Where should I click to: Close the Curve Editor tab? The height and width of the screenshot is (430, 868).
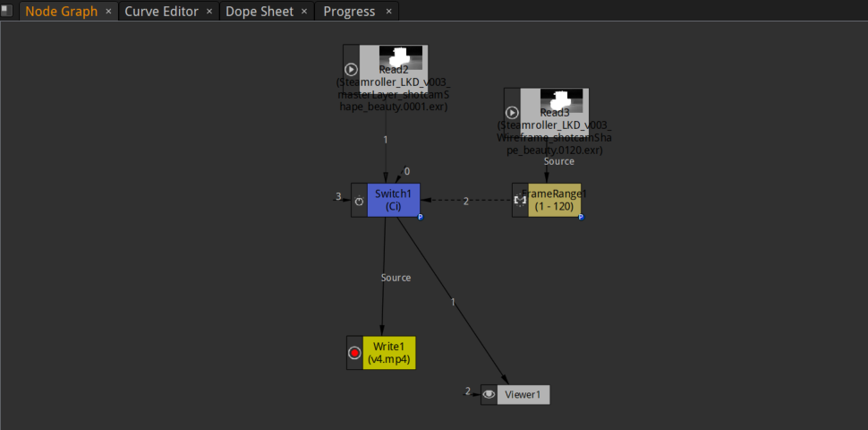[209, 12]
